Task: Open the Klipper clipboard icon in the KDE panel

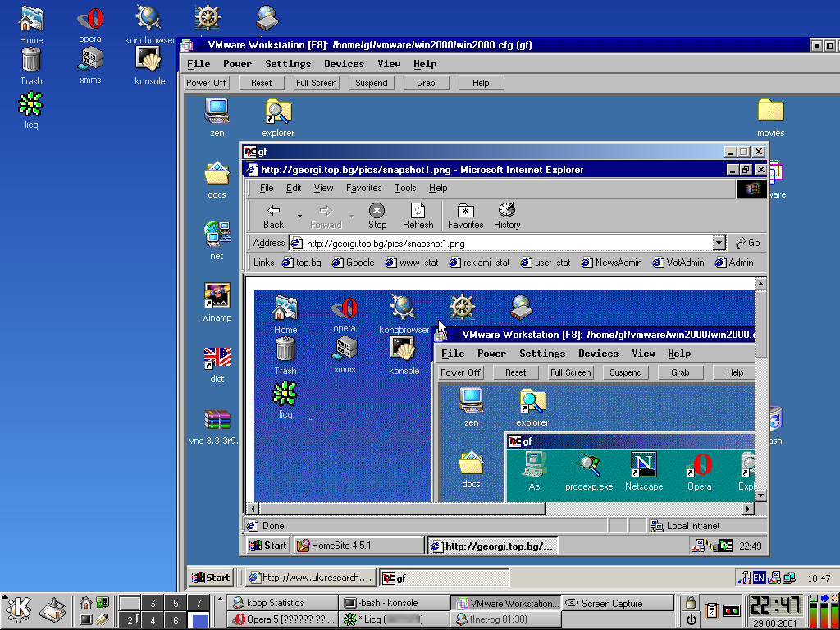Action: (x=711, y=611)
